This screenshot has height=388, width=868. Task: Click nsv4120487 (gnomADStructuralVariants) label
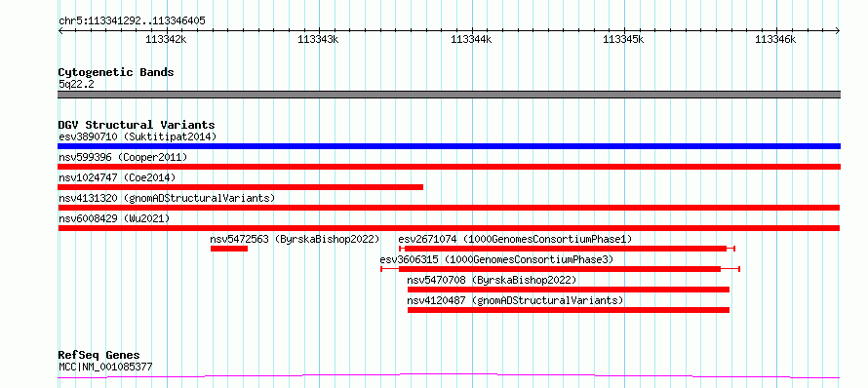pyautogui.click(x=515, y=300)
